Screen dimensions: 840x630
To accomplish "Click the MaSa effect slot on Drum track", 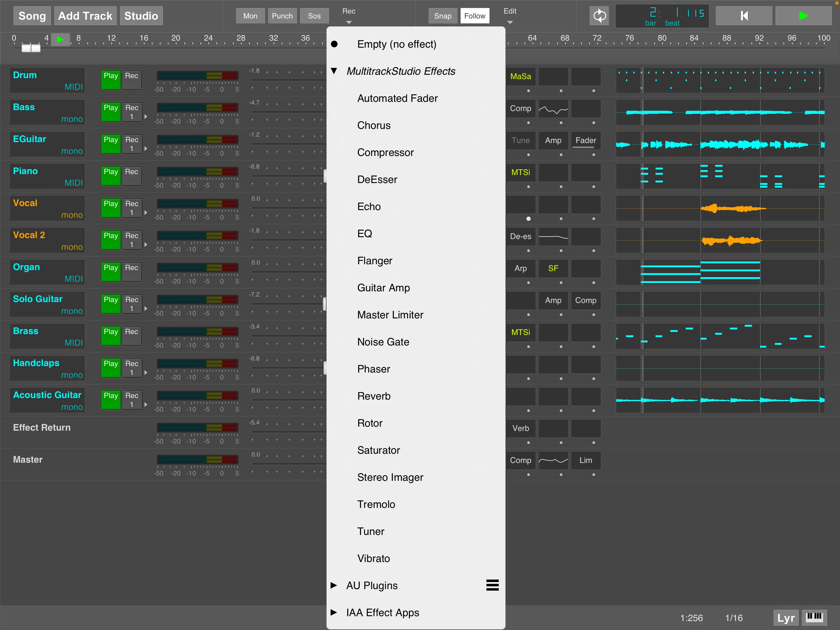I will (521, 76).
